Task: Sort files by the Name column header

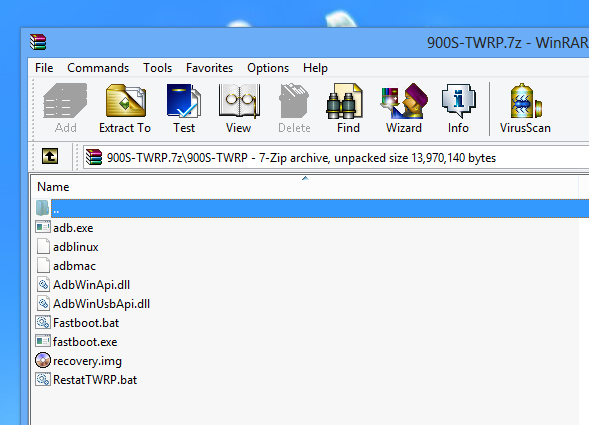Action: point(305,187)
